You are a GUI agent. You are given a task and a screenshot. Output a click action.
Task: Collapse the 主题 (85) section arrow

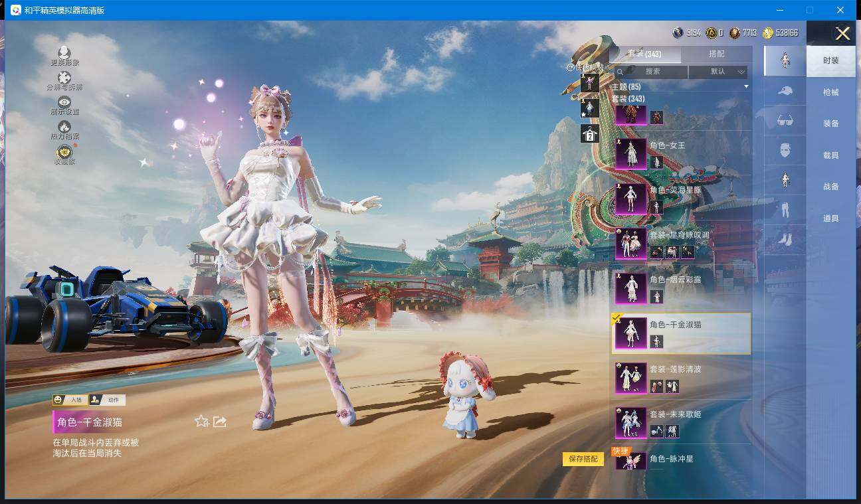(745, 87)
